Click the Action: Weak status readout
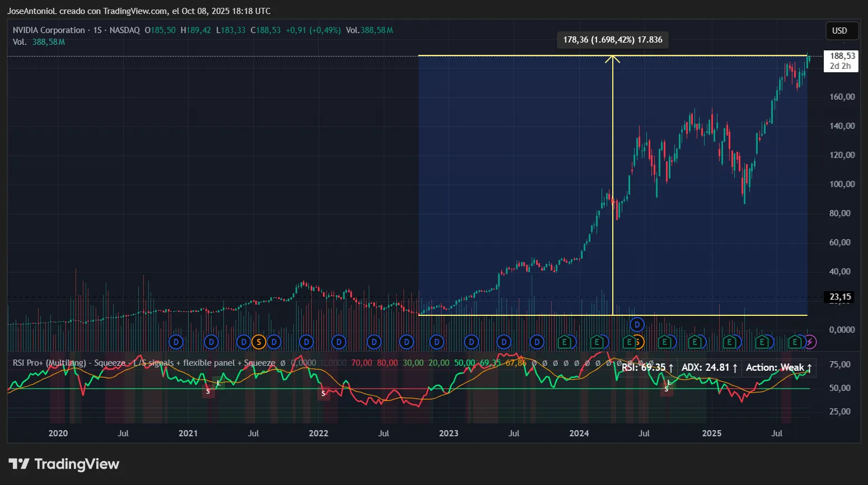 click(778, 368)
